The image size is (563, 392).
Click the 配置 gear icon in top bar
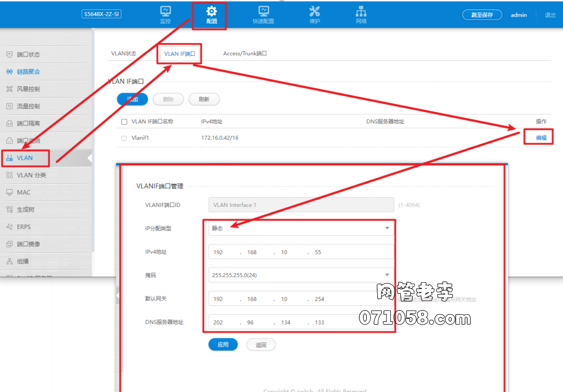(x=211, y=12)
